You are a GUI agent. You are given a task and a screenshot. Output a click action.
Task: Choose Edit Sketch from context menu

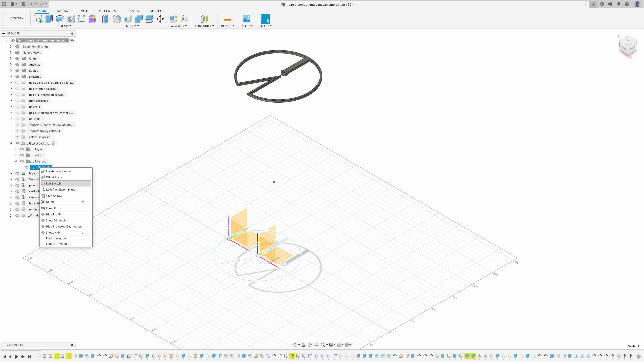(53, 183)
